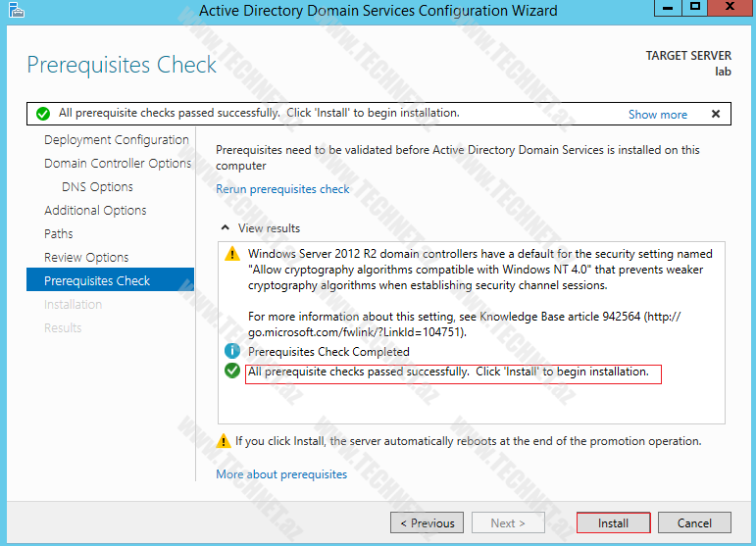Click the green success checkmark in notification banner
The height and width of the screenshot is (546, 756).
click(x=43, y=114)
